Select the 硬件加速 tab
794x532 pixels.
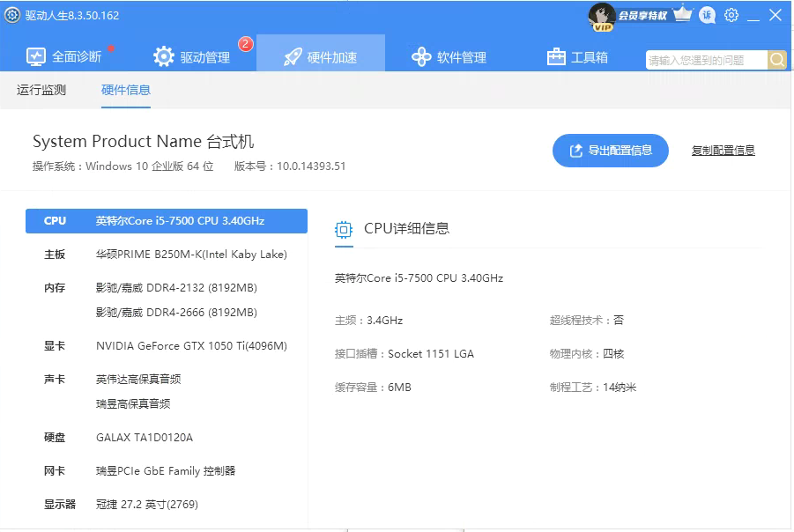click(x=321, y=53)
